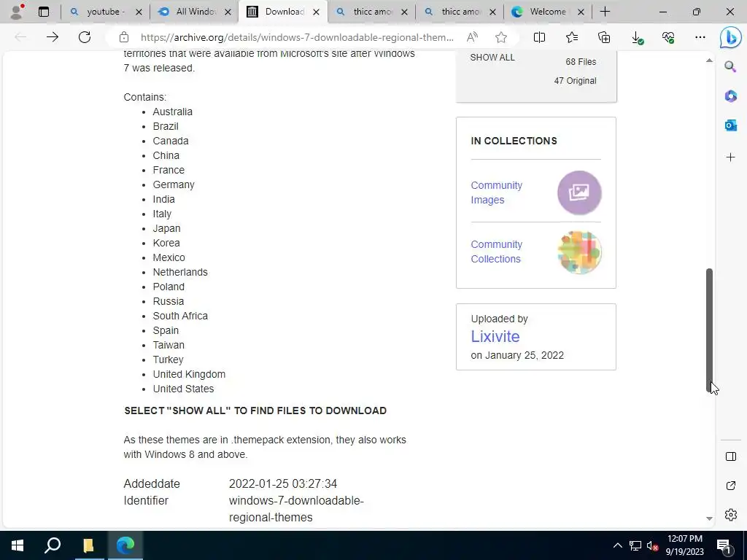Click the 68 Files link
747x560 pixels.
(581, 62)
